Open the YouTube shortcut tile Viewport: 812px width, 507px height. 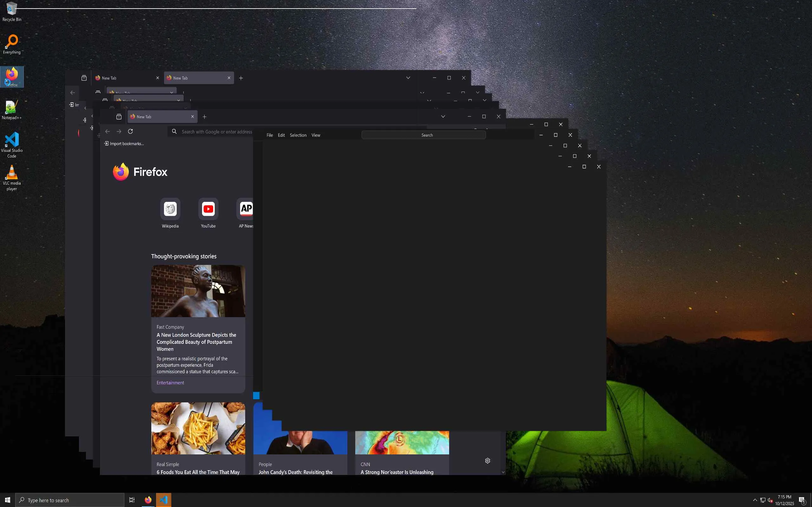[208, 209]
